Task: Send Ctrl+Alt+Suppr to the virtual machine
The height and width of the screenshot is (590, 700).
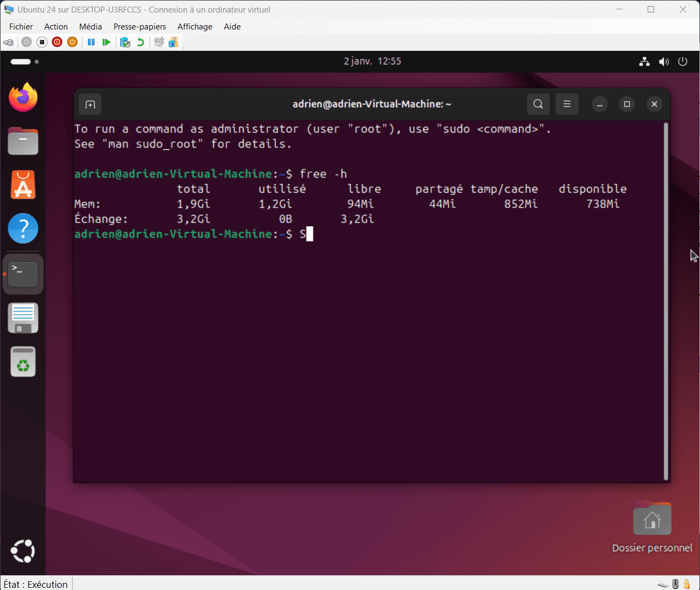Action: [8, 42]
